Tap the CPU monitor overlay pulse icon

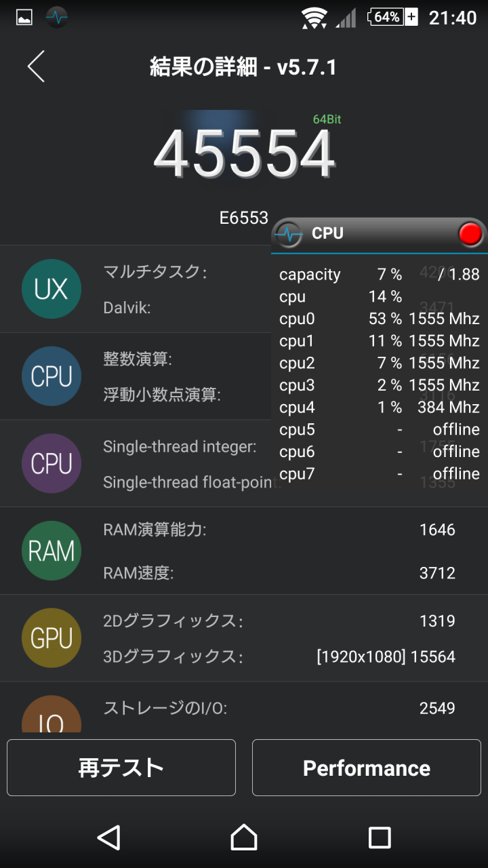click(x=290, y=234)
